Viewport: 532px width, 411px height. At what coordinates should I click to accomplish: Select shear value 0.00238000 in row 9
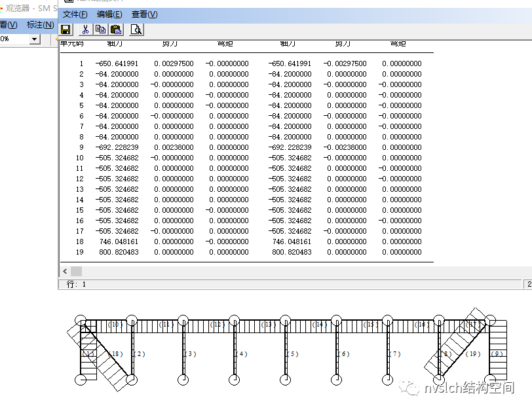[174, 147]
